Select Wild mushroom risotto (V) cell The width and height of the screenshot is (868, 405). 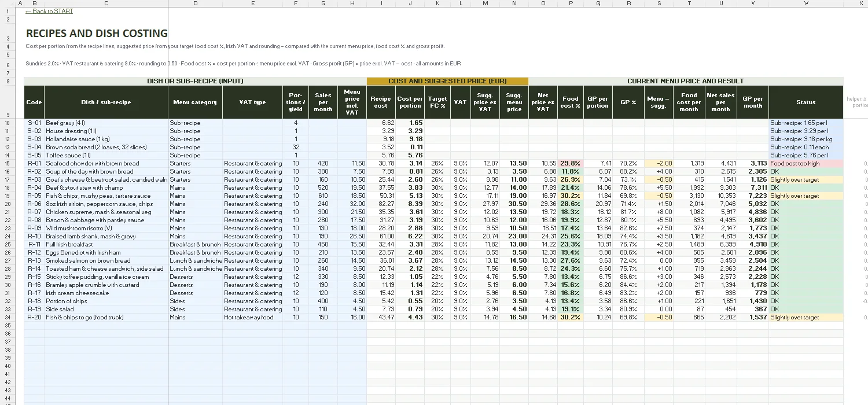106,228
